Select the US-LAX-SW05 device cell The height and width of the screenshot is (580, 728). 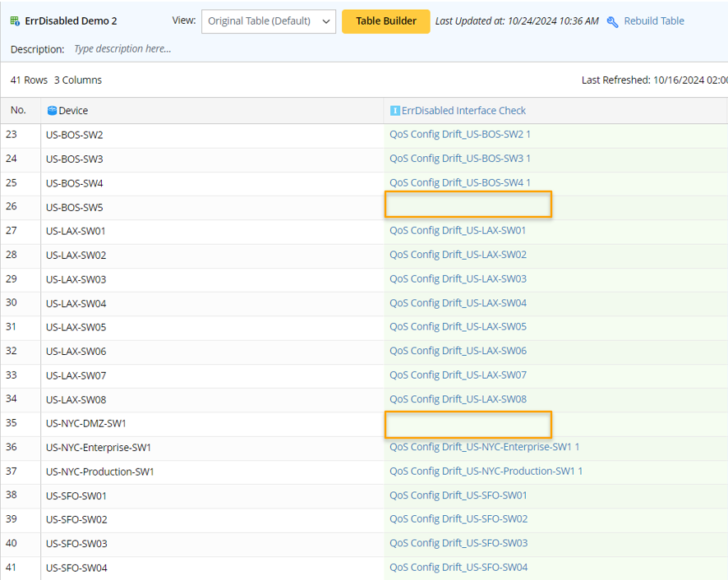pos(76,328)
